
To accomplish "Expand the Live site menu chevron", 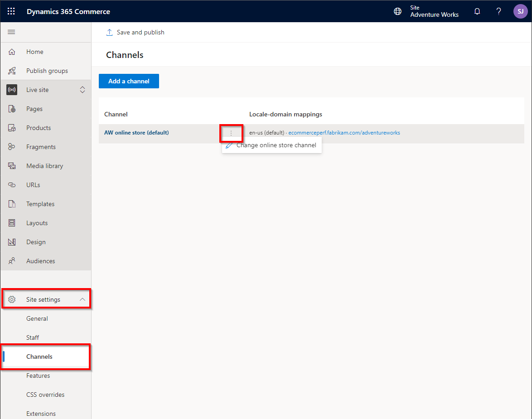I will pyautogui.click(x=82, y=89).
